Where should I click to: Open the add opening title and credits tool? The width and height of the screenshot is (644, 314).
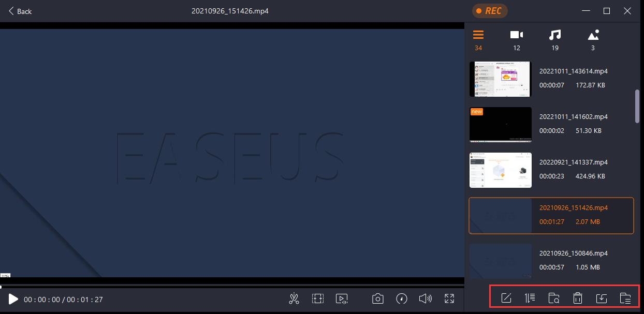click(x=317, y=298)
